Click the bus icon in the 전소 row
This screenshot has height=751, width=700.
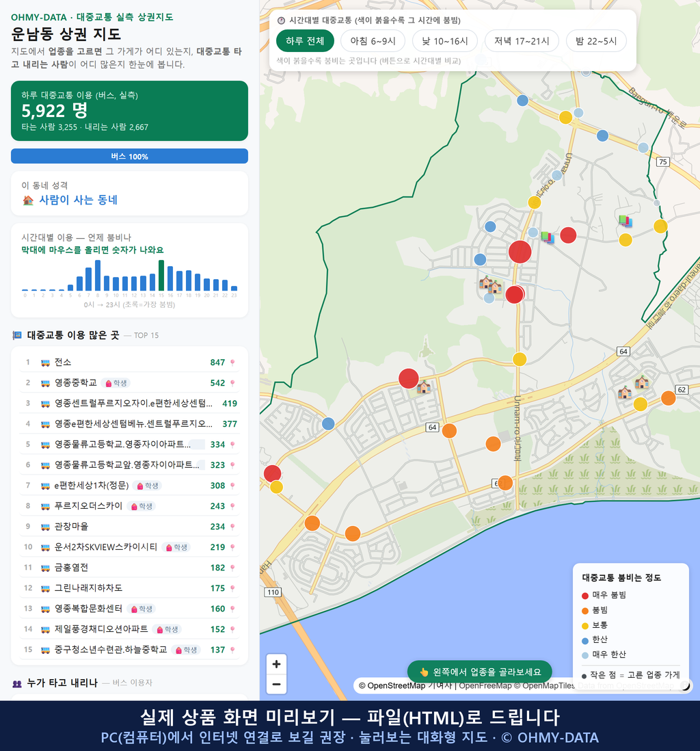tap(46, 363)
